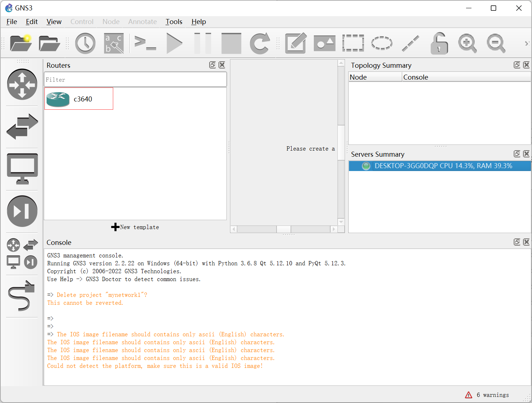Select the Draw an ellipse tool

pyautogui.click(x=382, y=43)
